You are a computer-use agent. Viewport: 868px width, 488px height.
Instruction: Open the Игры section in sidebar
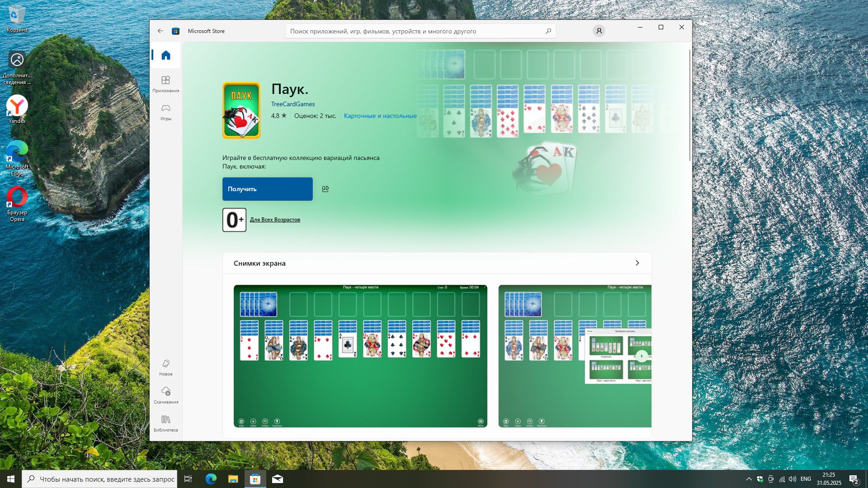pos(166,112)
